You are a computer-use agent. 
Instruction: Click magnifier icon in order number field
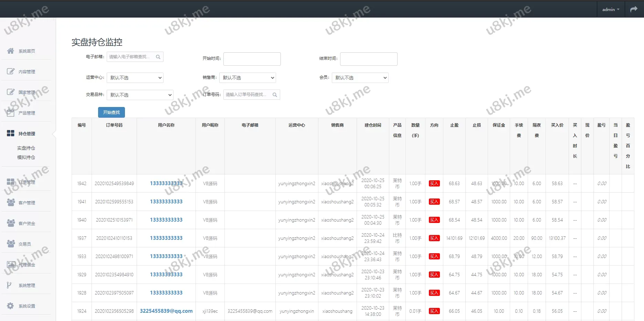(275, 95)
